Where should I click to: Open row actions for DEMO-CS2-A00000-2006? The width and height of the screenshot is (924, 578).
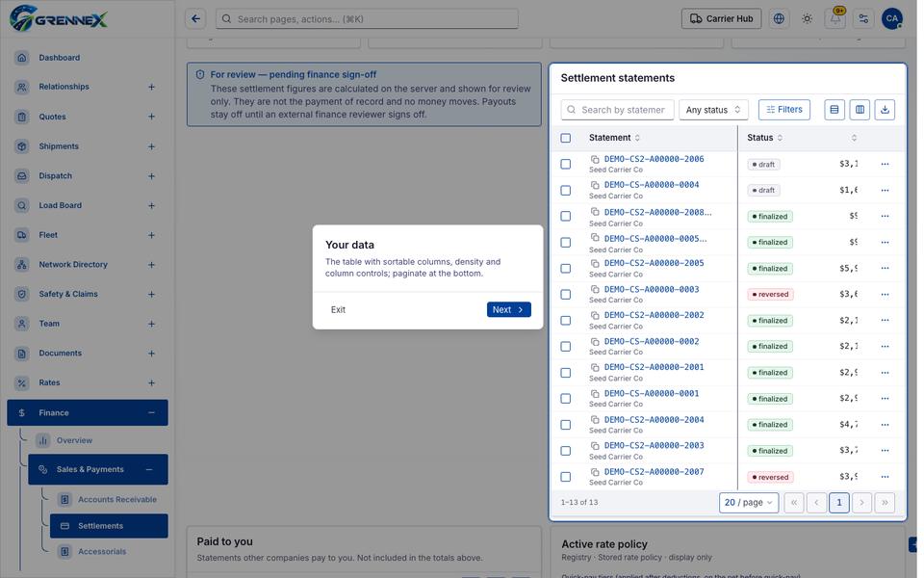(885, 164)
